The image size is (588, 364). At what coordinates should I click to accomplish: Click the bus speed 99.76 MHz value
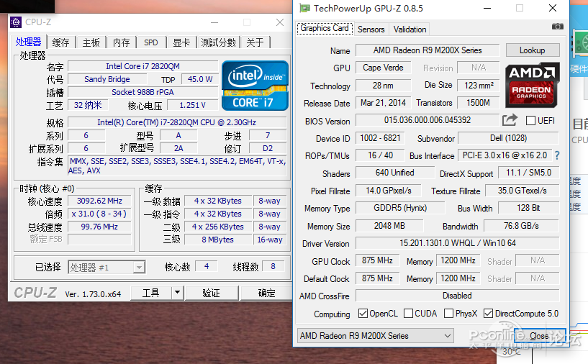coord(99,227)
